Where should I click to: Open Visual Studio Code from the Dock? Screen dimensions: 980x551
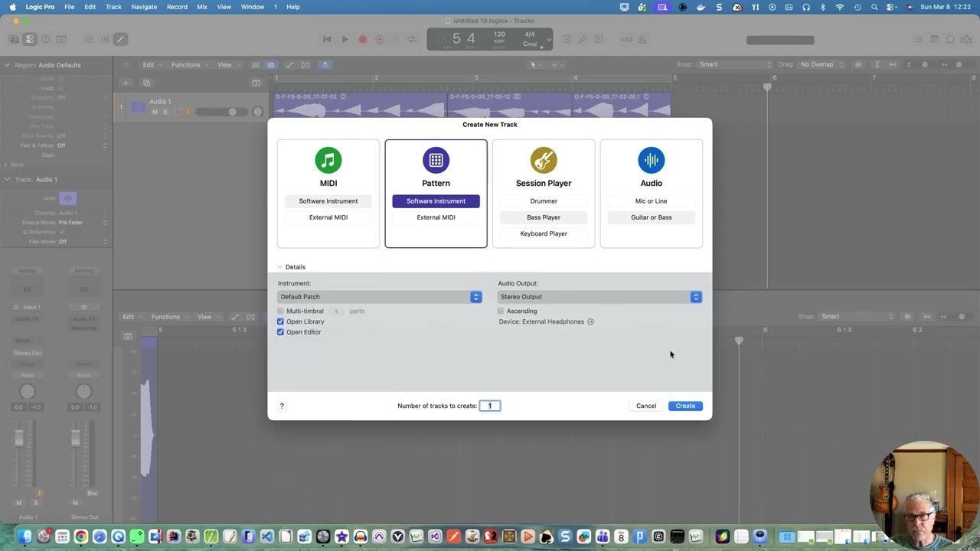(x=267, y=536)
